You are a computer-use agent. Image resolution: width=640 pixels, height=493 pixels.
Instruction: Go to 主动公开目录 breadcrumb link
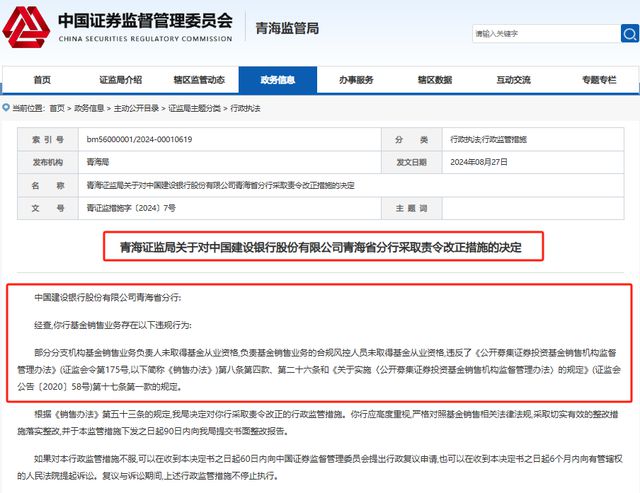(136, 108)
